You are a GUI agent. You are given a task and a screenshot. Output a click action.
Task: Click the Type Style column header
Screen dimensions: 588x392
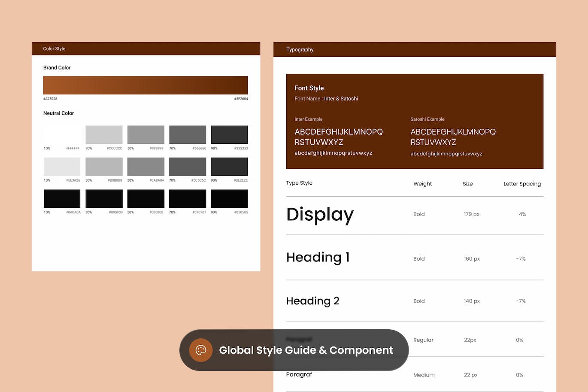[x=299, y=183]
